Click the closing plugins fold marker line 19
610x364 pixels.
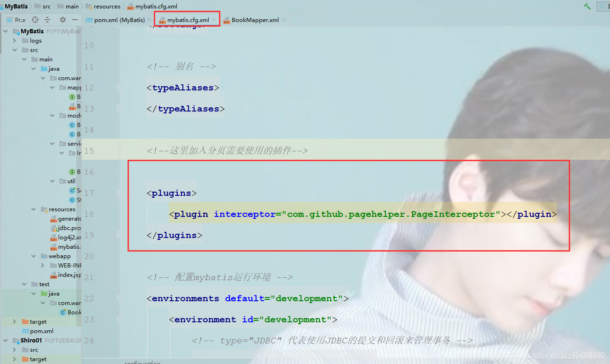120,235
